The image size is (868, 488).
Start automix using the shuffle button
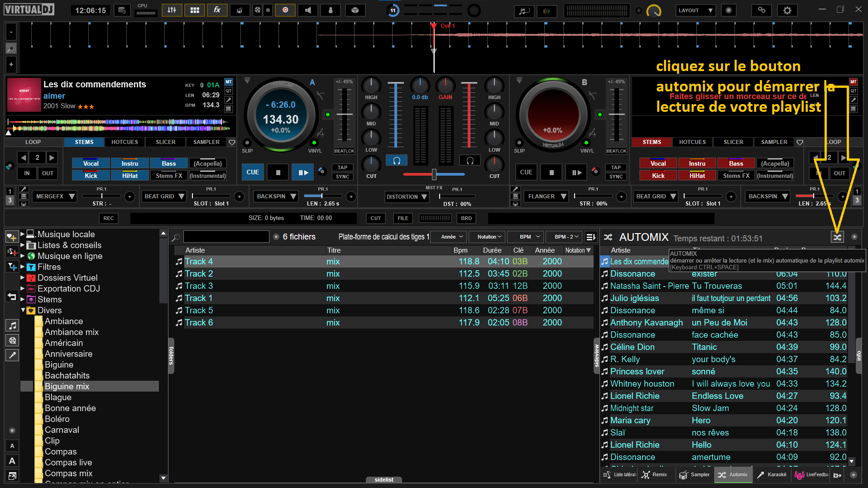[x=837, y=237]
